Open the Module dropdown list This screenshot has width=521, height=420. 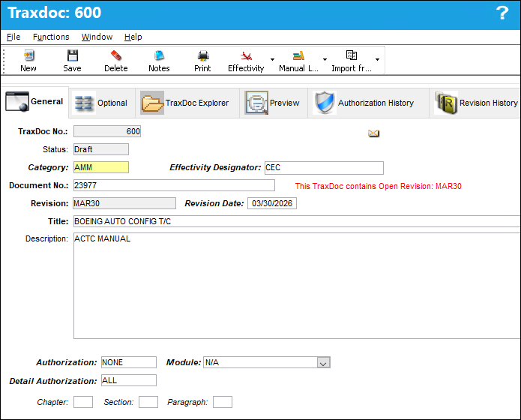coord(323,363)
